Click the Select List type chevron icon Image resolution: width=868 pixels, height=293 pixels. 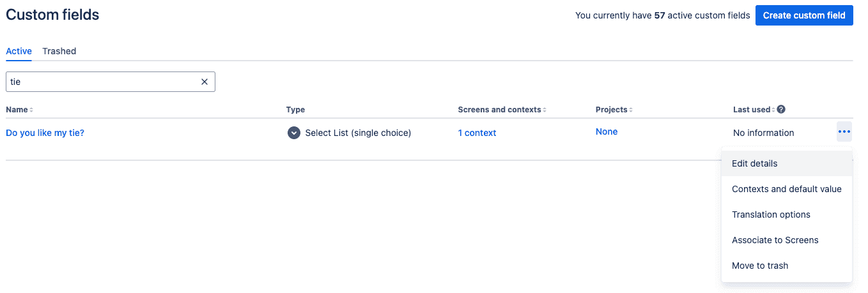(294, 133)
